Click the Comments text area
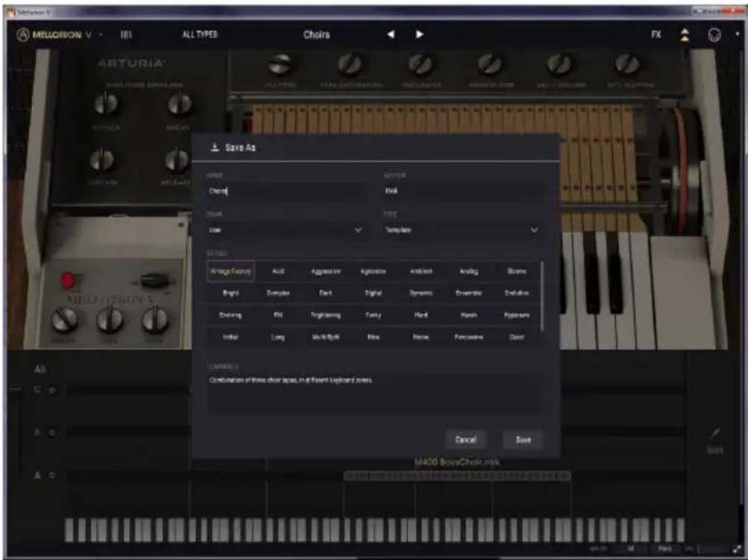748x560 pixels. pyautogui.click(x=375, y=392)
